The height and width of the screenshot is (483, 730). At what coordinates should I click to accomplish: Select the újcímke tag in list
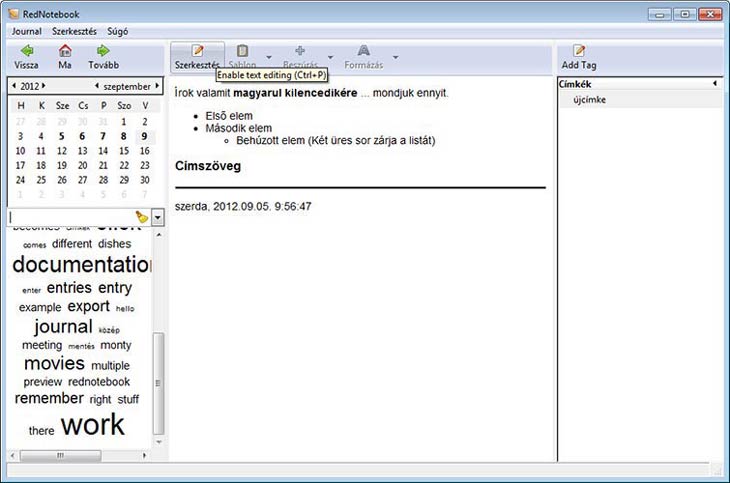click(590, 99)
